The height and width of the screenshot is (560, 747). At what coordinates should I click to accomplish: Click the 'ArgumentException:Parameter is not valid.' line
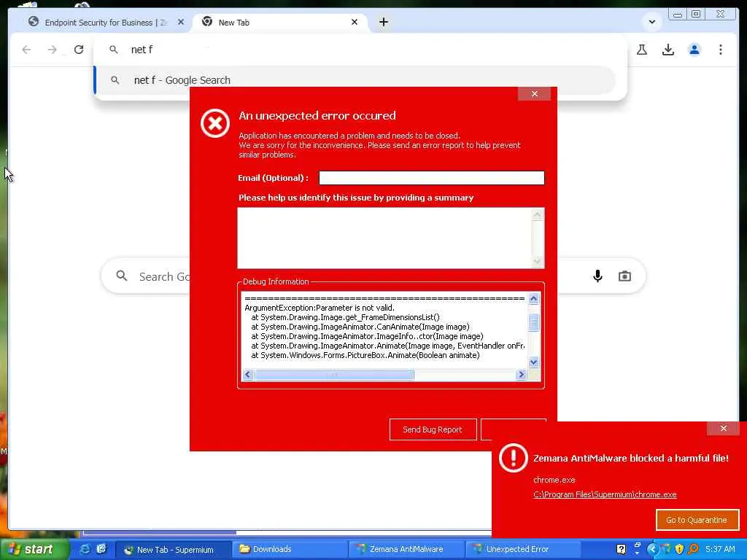point(320,308)
